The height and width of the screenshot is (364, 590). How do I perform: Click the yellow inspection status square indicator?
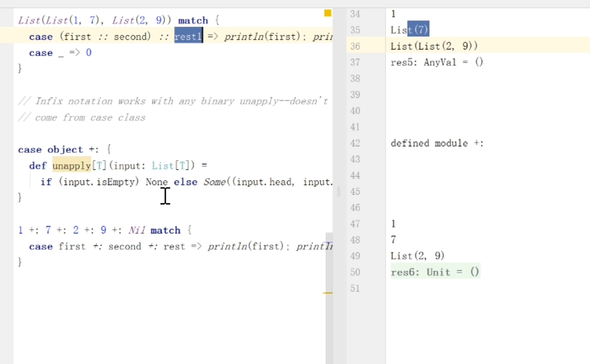(328, 13)
